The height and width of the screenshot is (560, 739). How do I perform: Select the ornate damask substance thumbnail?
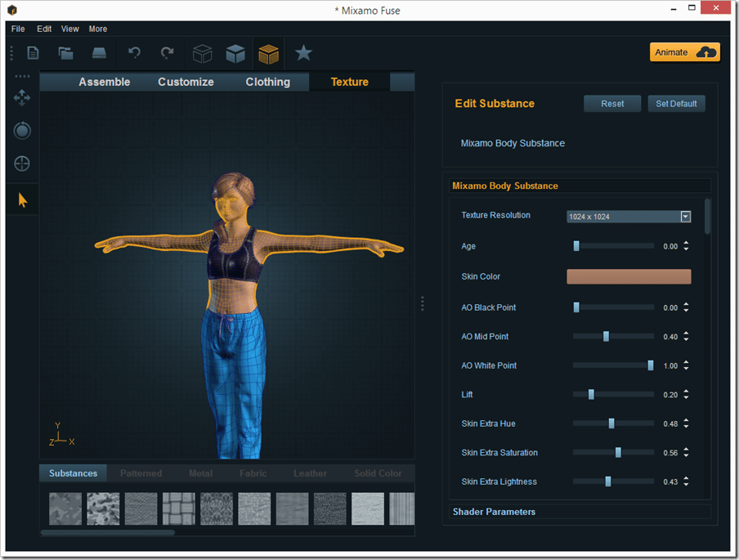[217, 508]
